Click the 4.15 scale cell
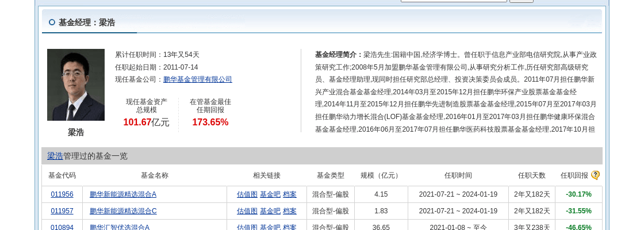644x230 pixels. (x=381, y=194)
